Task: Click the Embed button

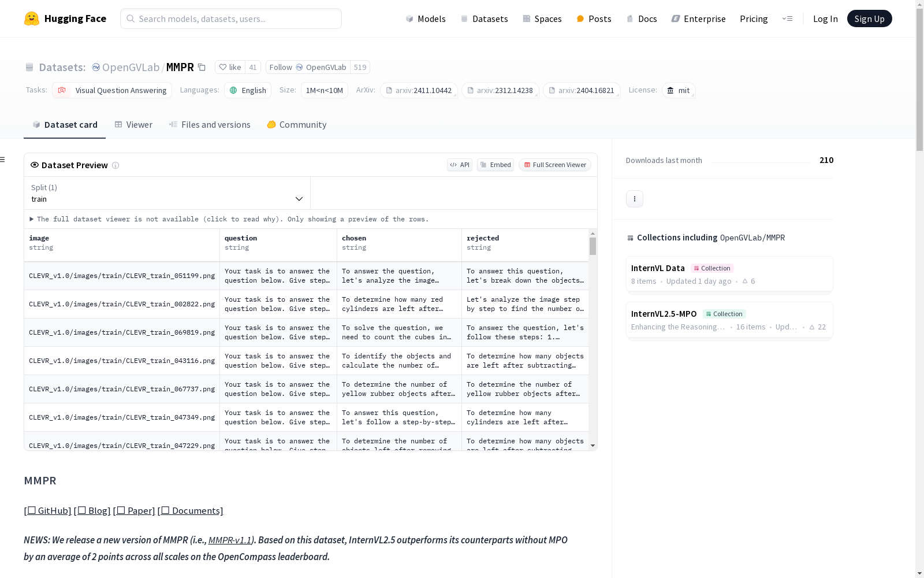Action: 495,165
